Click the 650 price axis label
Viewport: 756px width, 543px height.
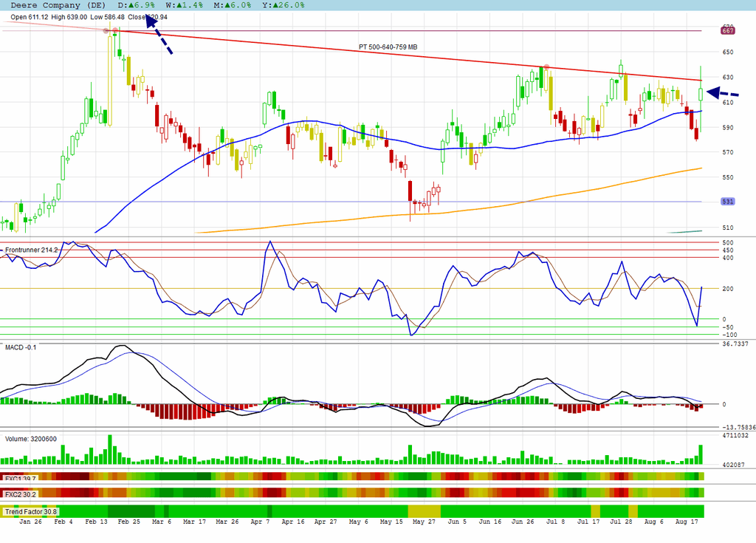[x=727, y=52]
